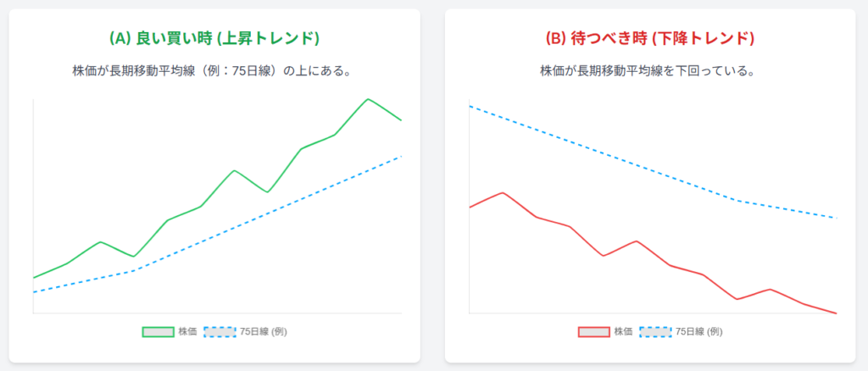Click the rightmost point of the green line

coord(401,120)
